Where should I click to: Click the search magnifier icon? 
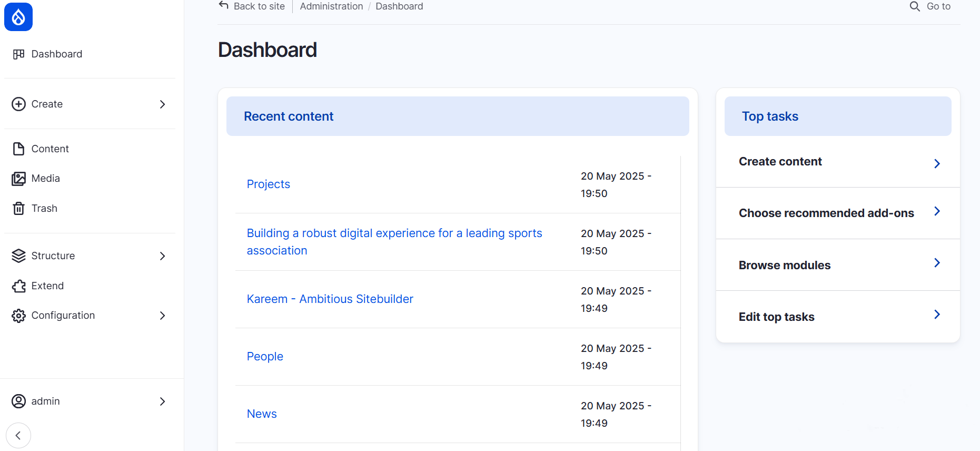(915, 6)
